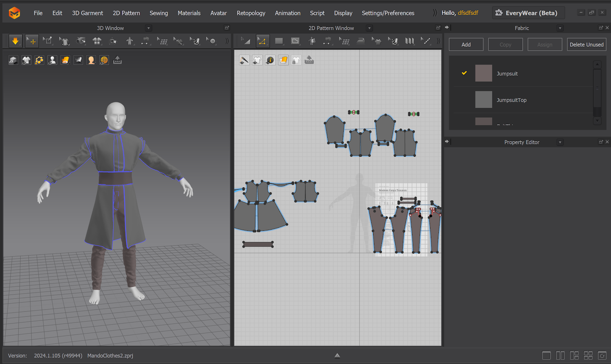The width and height of the screenshot is (611, 364).
Task: Expand the Fabric panel dropdown
Action: tap(560, 28)
